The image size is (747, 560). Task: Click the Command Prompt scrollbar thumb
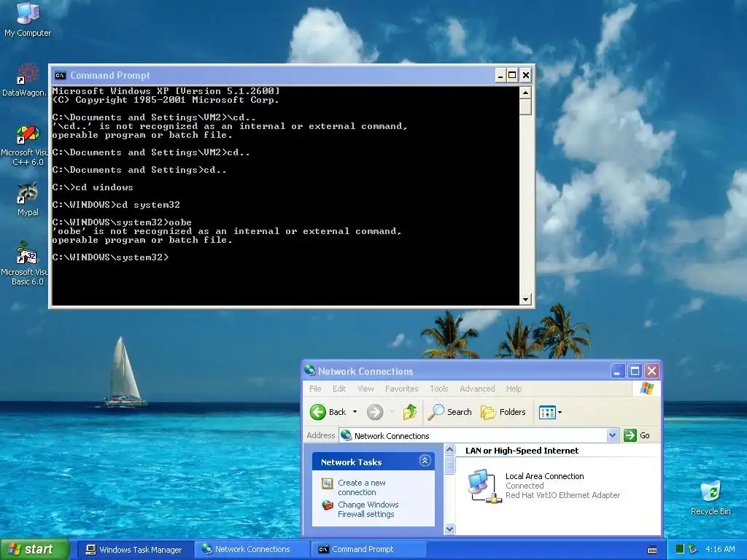(x=525, y=106)
